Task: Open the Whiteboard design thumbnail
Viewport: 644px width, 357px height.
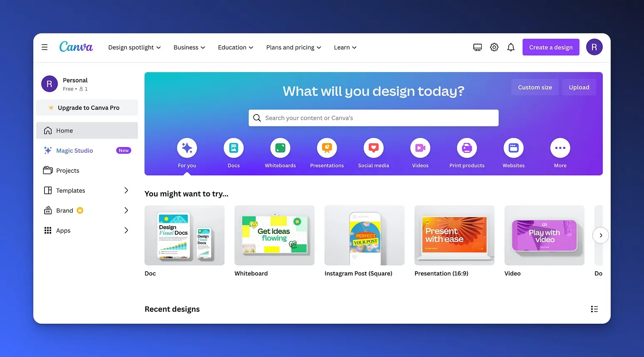Action: (x=274, y=236)
